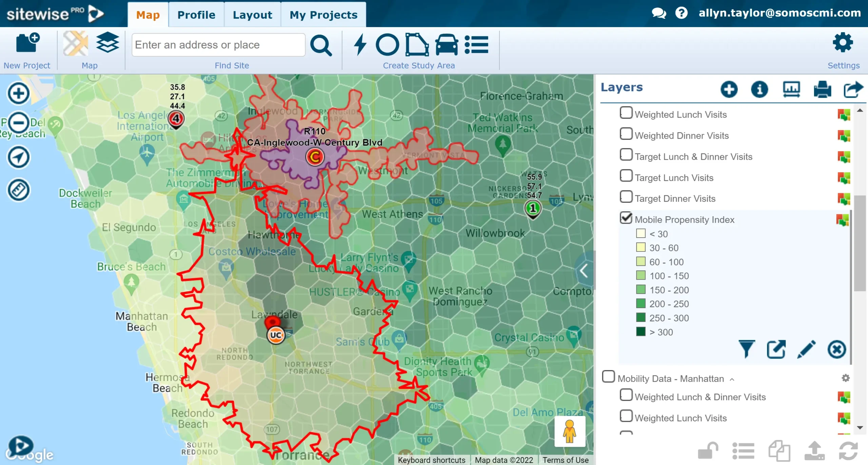The width and height of the screenshot is (868, 465).
Task: Enable the Weighted Dinner Visits checkbox
Action: (x=626, y=134)
